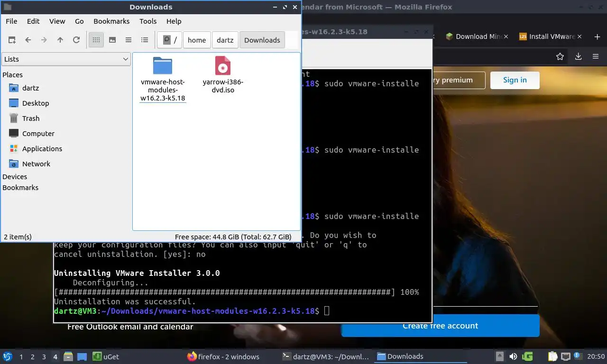
Task: Activate firefox taskbar window group
Action: click(223, 356)
